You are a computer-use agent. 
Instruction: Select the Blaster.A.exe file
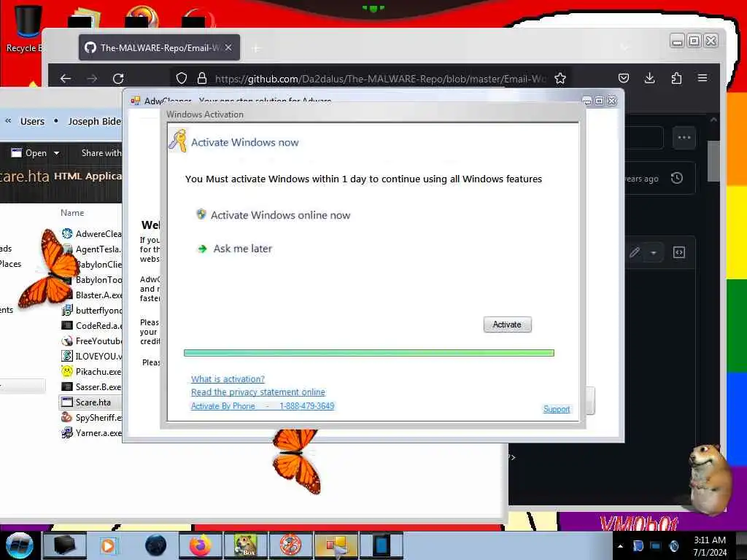click(x=91, y=295)
